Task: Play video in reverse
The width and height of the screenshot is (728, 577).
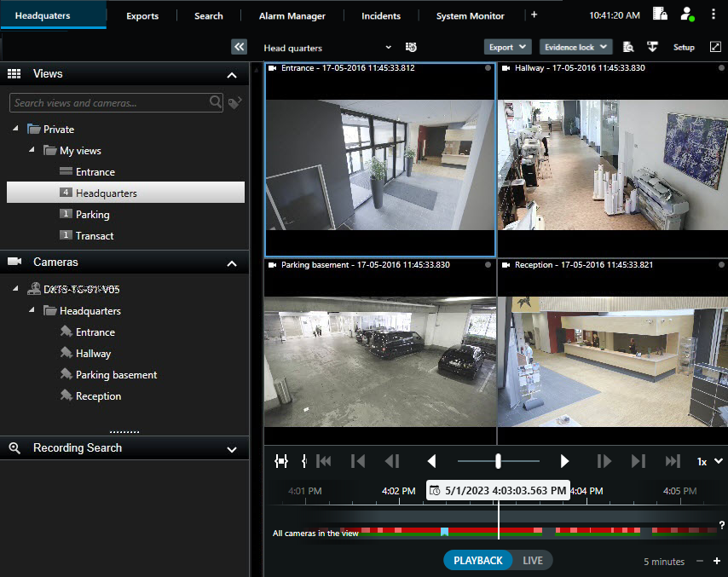Action: (431, 461)
